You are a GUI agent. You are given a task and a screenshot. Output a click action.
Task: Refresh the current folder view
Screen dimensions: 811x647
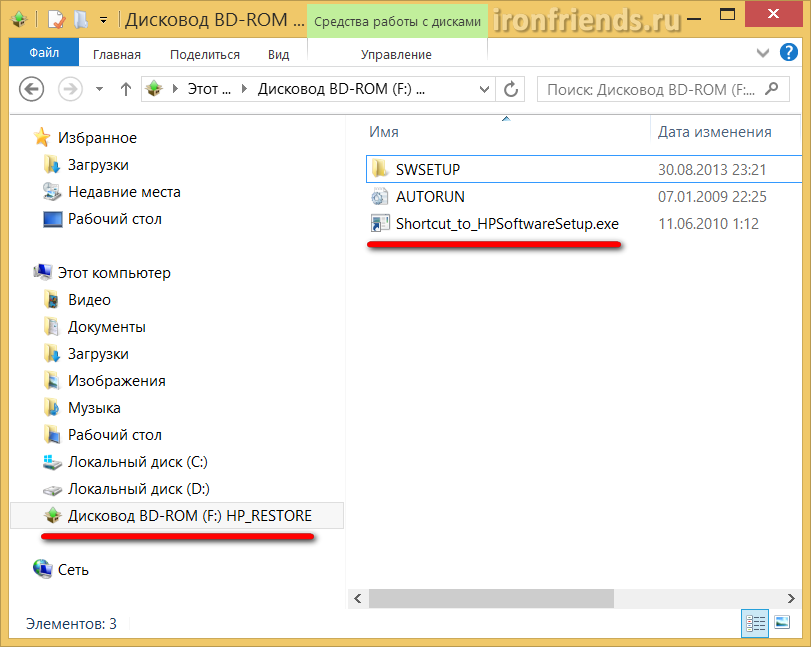click(x=511, y=89)
